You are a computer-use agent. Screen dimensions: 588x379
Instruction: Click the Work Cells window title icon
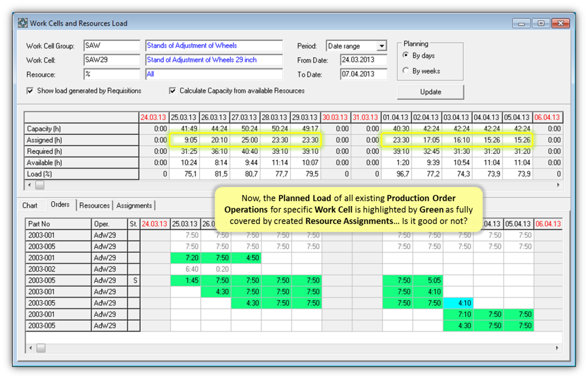coord(23,23)
